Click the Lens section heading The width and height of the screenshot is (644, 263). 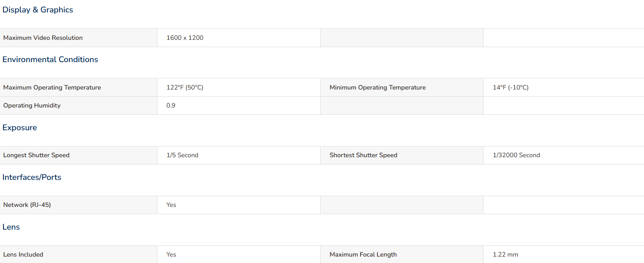(11, 227)
